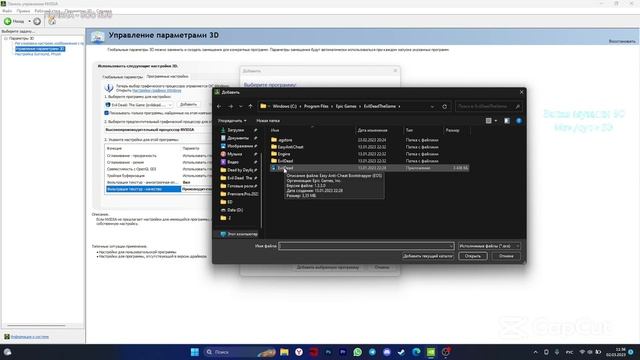The width and height of the screenshot is (640, 360).
Task: Click Добавить button in NVIDIA panel
Action: [188, 104]
